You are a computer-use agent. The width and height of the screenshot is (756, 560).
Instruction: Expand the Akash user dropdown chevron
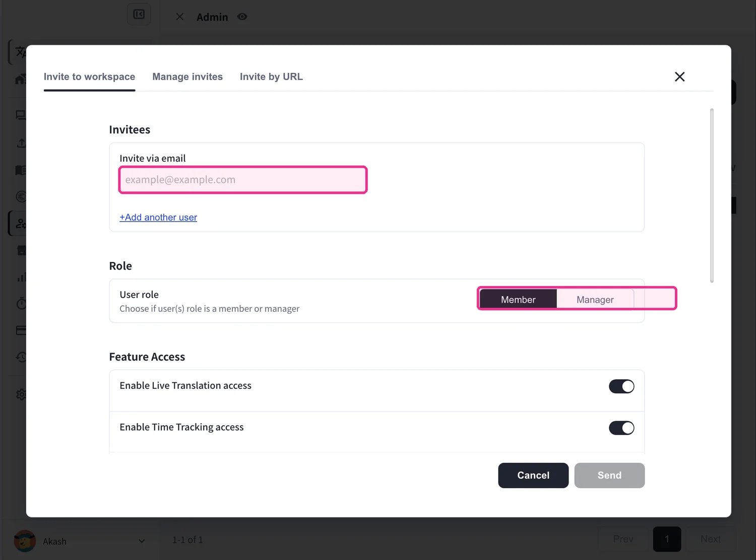pos(142,541)
